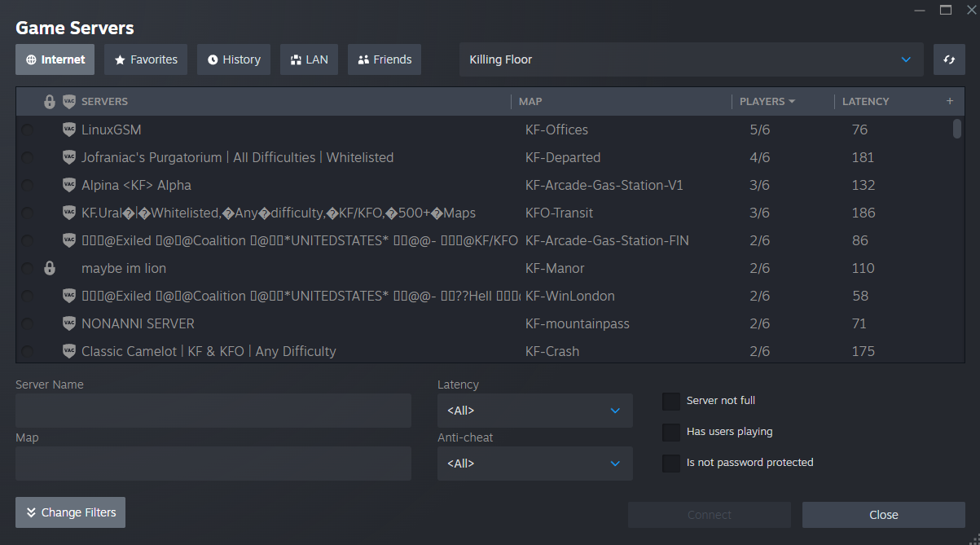The height and width of the screenshot is (545, 980).
Task: Click the latency value 181
Action: (863, 157)
